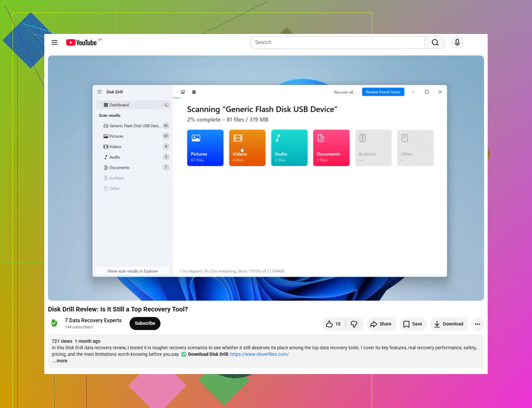Expand description with ...more

(x=60, y=361)
